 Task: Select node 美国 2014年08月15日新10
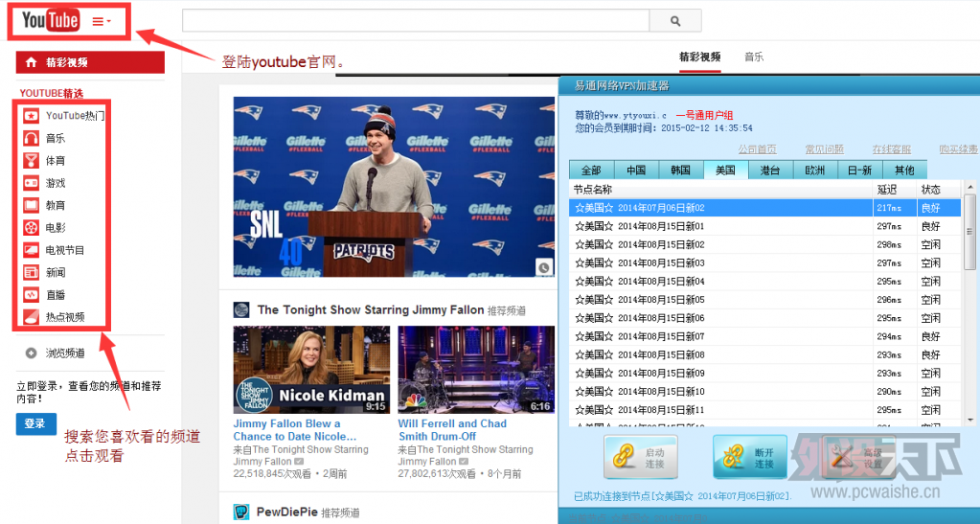(x=765, y=392)
